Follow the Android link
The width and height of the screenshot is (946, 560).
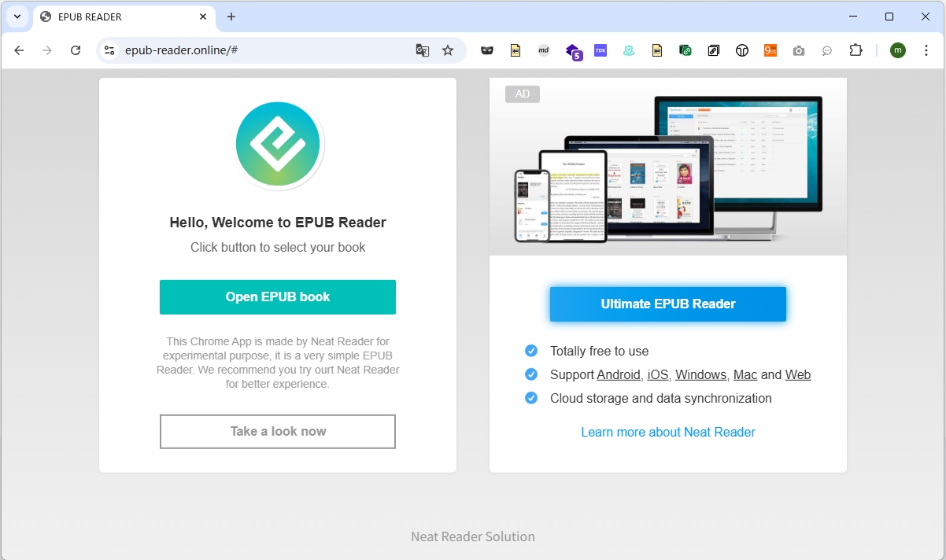[619, 375]
